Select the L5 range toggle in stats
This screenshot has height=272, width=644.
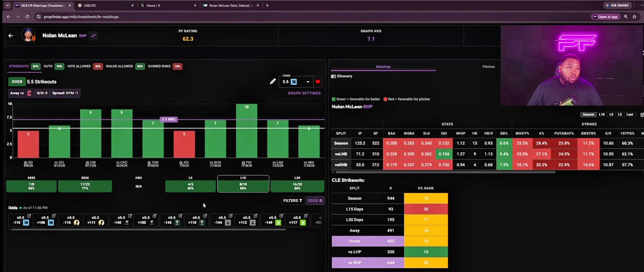click(611, 114)
